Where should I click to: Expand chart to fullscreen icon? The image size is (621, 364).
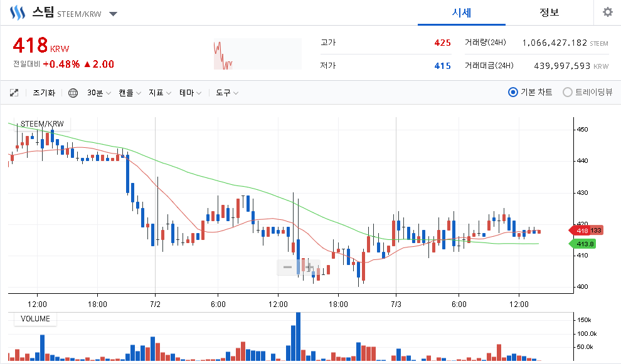click(x=14, y=93)
